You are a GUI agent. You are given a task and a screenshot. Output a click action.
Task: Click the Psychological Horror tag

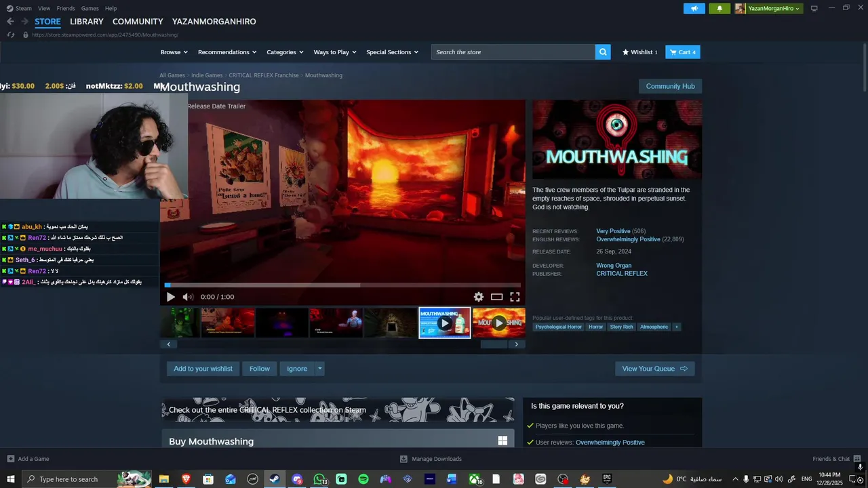559,327
